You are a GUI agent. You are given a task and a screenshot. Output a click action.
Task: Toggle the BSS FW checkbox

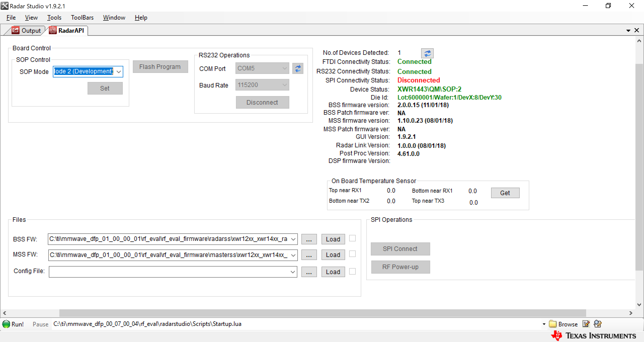pyautogui.click(x=352, y=238)
